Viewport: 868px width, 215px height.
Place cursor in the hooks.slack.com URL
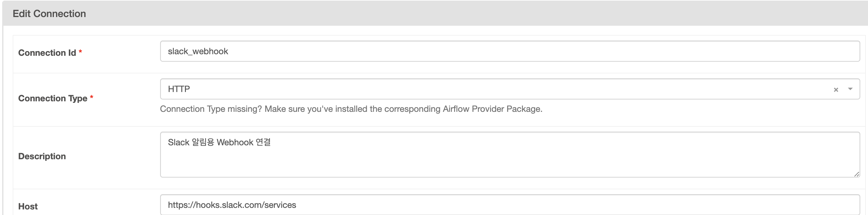[x=232, y=205]
